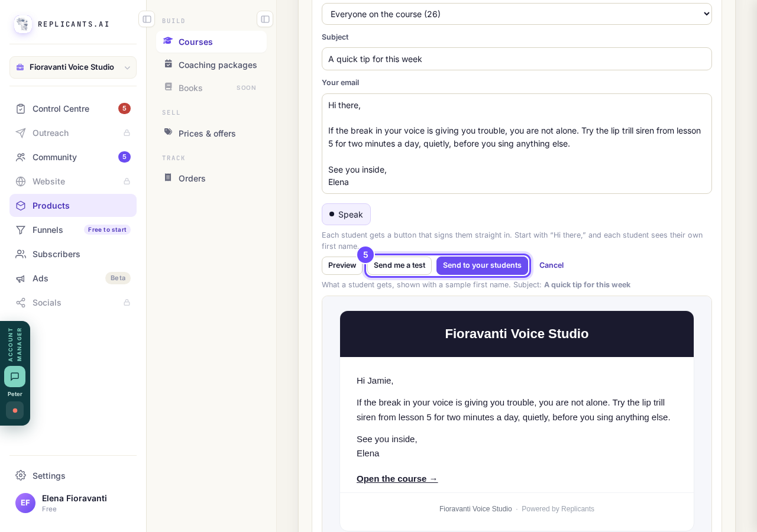Click the Website lock icon

127,181
